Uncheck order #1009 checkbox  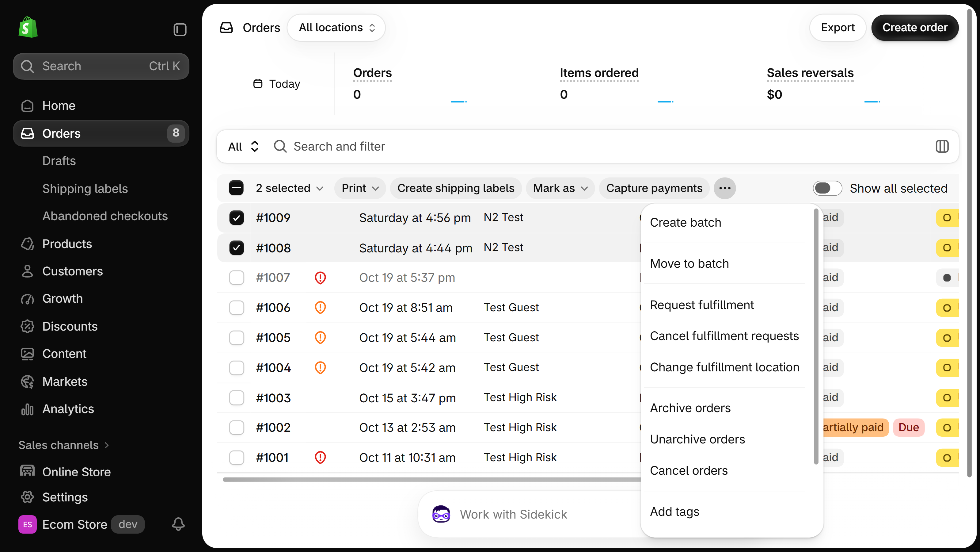(x=236, y=218)
